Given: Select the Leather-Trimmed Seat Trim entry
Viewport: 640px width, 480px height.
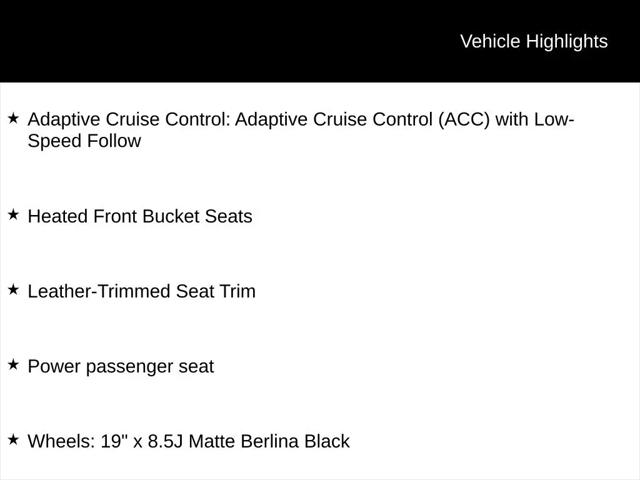Looking at the screenshot, I should tap(142, 291).
